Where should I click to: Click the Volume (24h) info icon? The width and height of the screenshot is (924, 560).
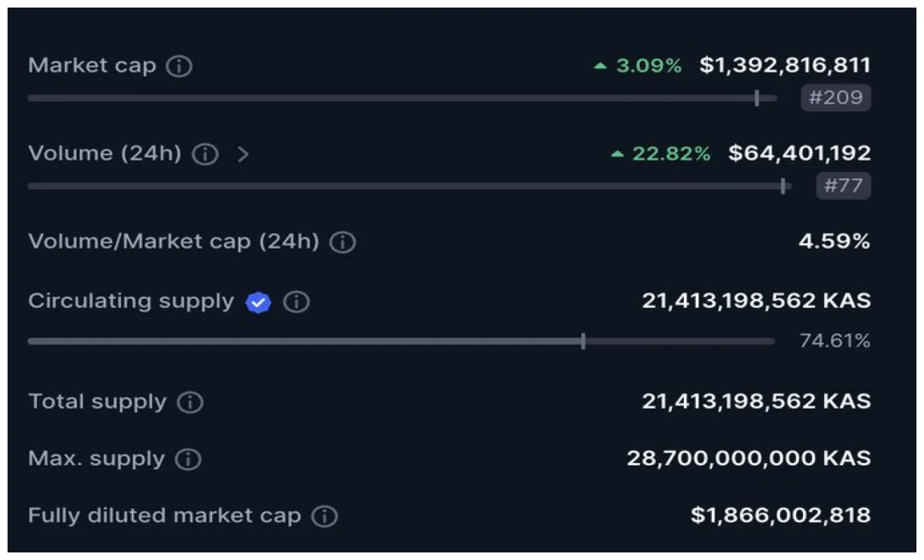click(x=204, y=155)
